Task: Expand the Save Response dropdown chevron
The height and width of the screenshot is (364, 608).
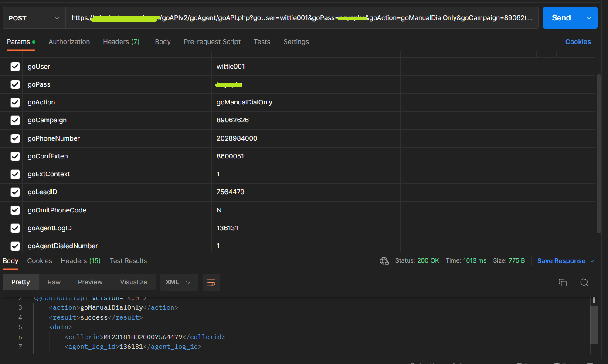Action: 592,261
